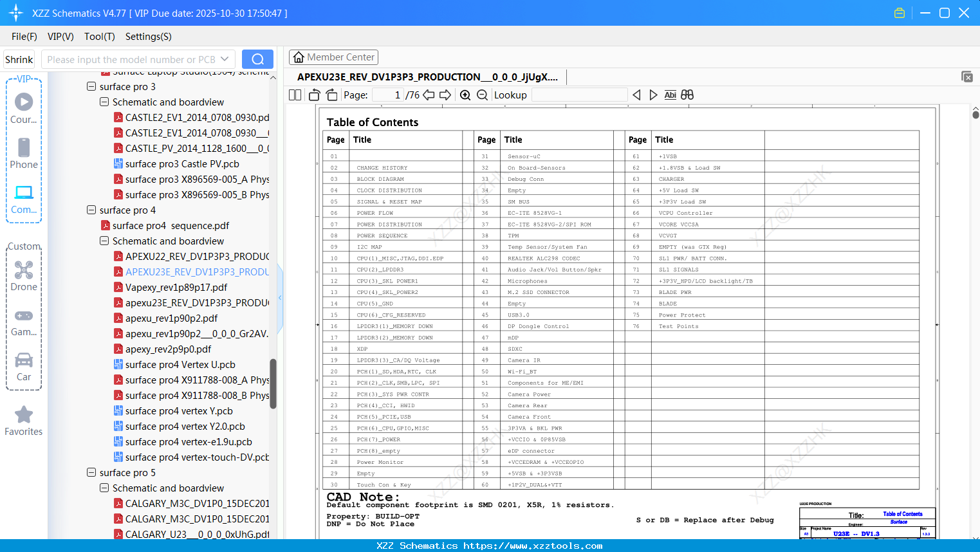This screenshot has height=552, width=980.
Task: Go to the next page arrow
Action: click(445, 95)
